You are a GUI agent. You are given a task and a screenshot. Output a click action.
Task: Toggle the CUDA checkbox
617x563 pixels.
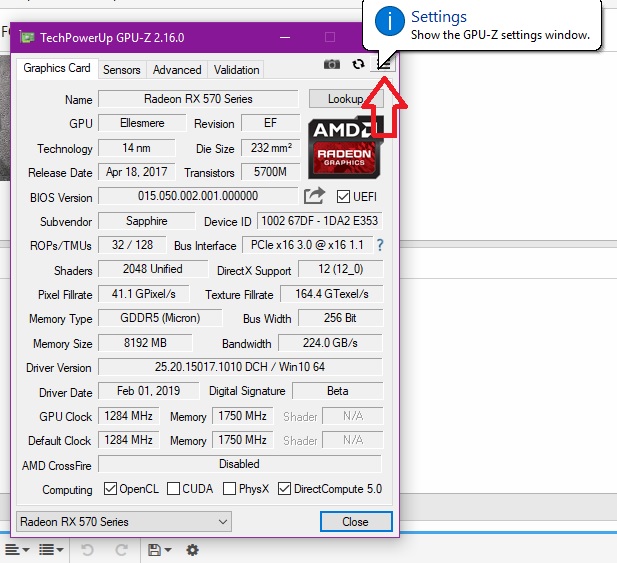(173, 489)
